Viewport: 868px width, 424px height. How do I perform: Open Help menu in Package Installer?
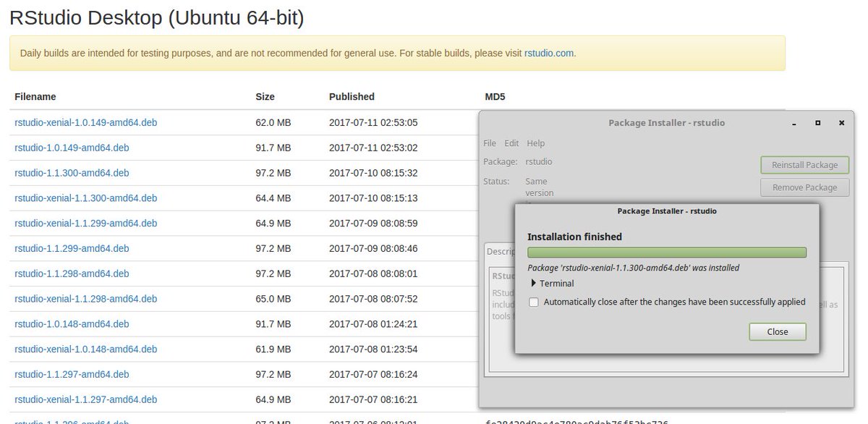536,143
